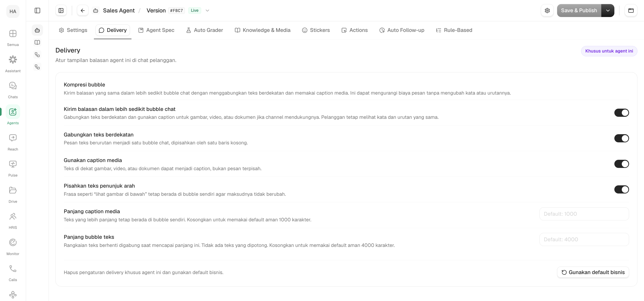Switch to the Agent Spec tab
This screenshot has height=301, width=644.
click(157, 30)
